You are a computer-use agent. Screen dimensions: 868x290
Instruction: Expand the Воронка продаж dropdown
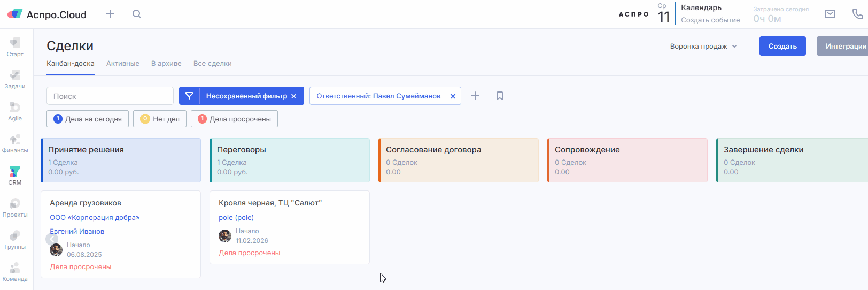[x=703, y=47]
